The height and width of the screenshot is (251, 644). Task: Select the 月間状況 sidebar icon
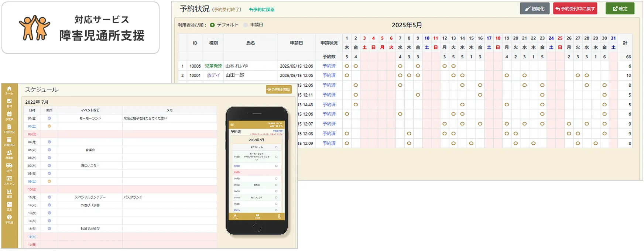(9, 142)
